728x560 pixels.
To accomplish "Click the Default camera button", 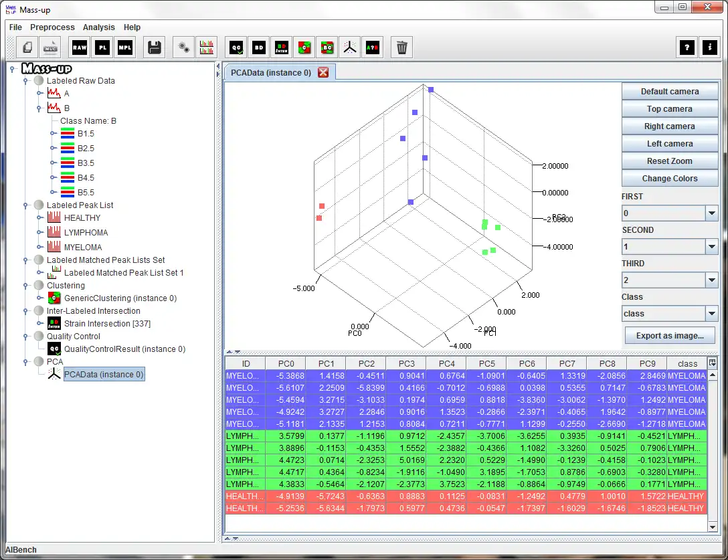I will [670, 92].
